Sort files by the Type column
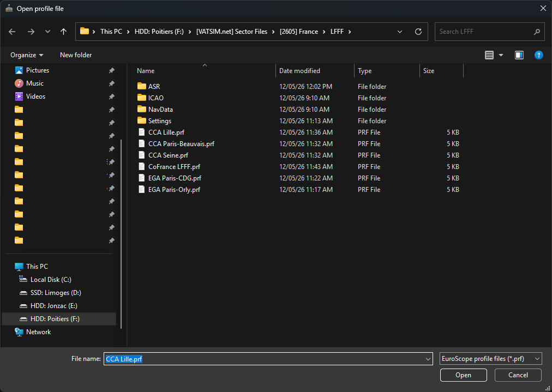Screen dimensions: 552x392 coord(365,71)
